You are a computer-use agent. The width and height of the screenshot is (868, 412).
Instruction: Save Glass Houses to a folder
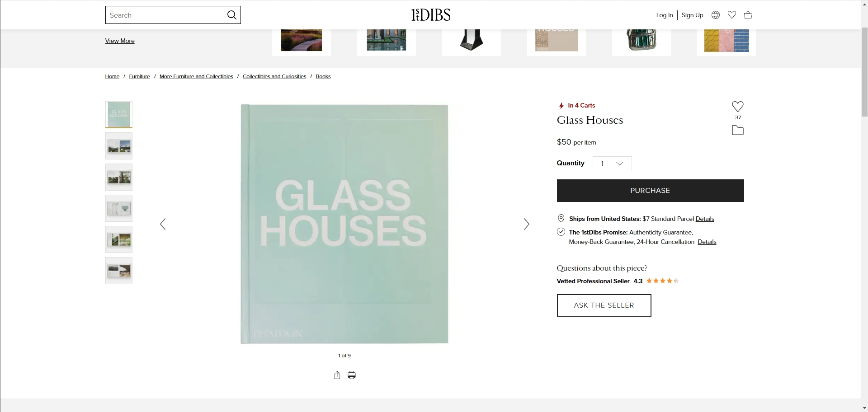click(x=737, y=131)
